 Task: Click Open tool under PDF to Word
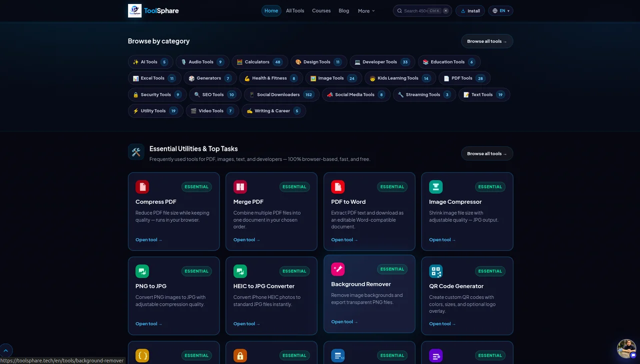tap(344, 240)
